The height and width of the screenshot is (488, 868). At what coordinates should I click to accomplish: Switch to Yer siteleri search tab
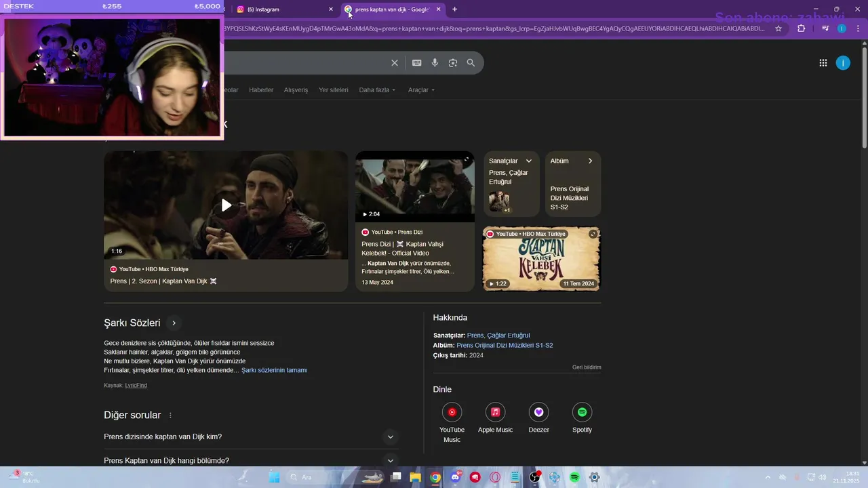click(334, 90)
